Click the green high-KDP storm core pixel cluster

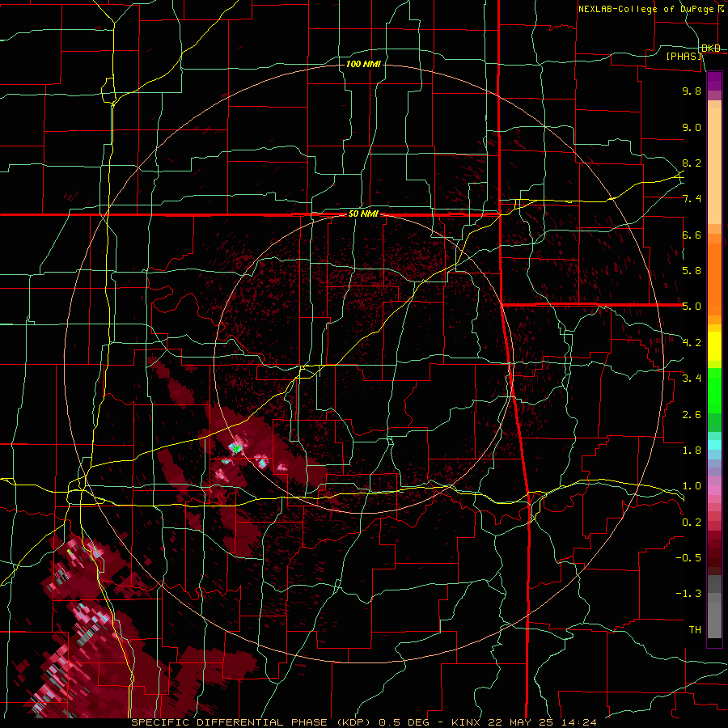coord(236,448)
